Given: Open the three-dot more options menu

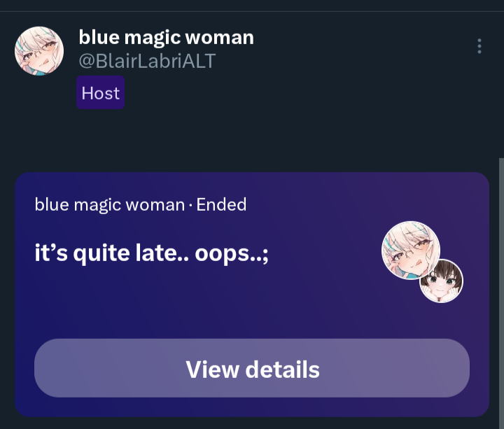Looking at the screenshot, I should click(479, 46).
